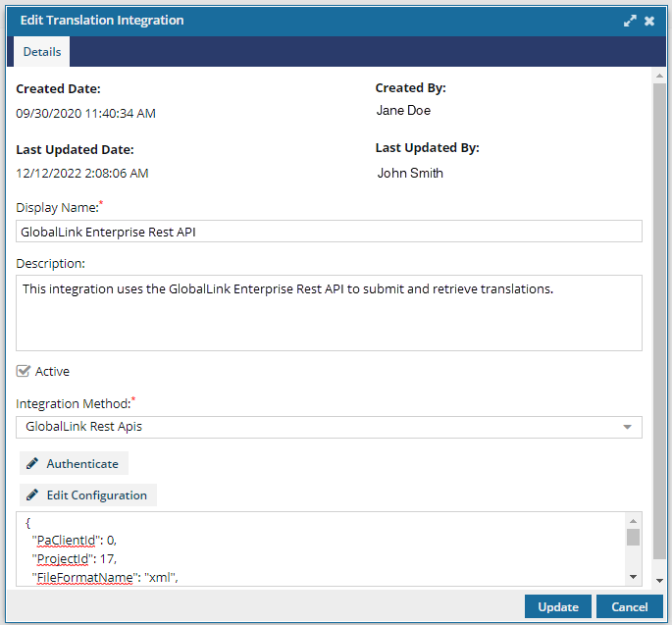Viewport: 672px width, 625px height.
Task: Click the JSON box scroll down arrow
Action: [x=633, y=577]
